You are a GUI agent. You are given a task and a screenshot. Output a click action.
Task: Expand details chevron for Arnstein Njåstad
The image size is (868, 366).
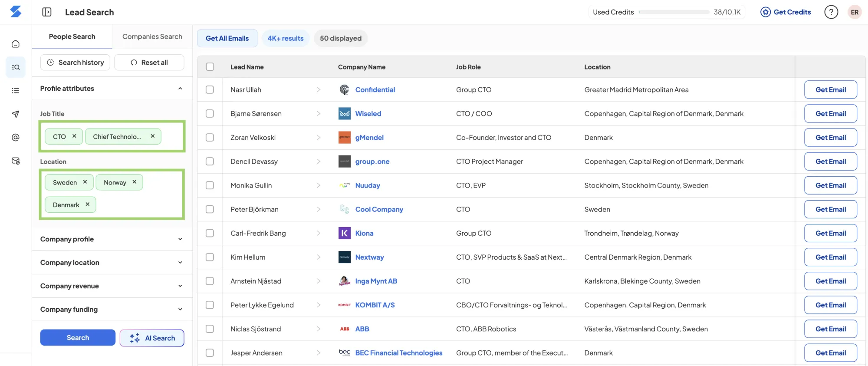[x=319, y=281]
